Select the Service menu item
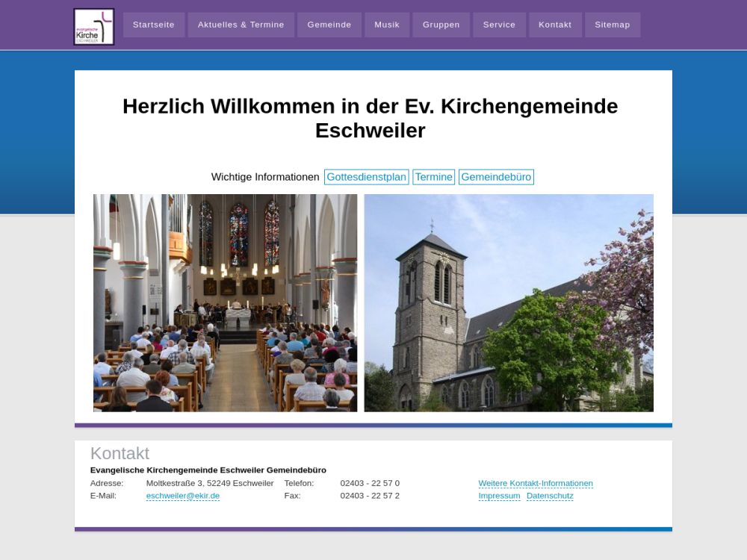Image resolution: width=747 pixels, height=560 pixels. click(499, 25)
